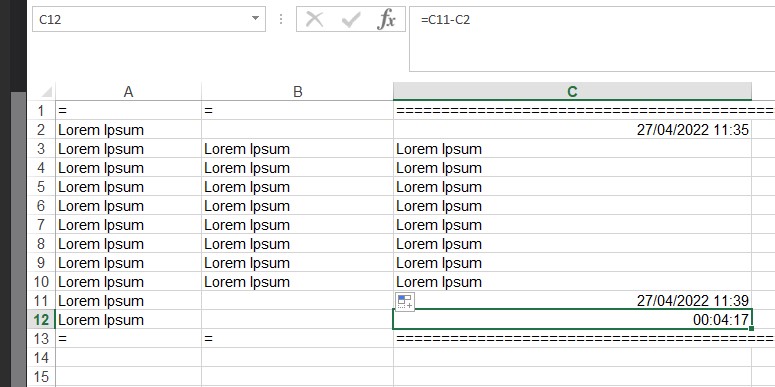Select row 7 header
The width and height of the screenshot is (775, 387).
click(x=41, y=225)
